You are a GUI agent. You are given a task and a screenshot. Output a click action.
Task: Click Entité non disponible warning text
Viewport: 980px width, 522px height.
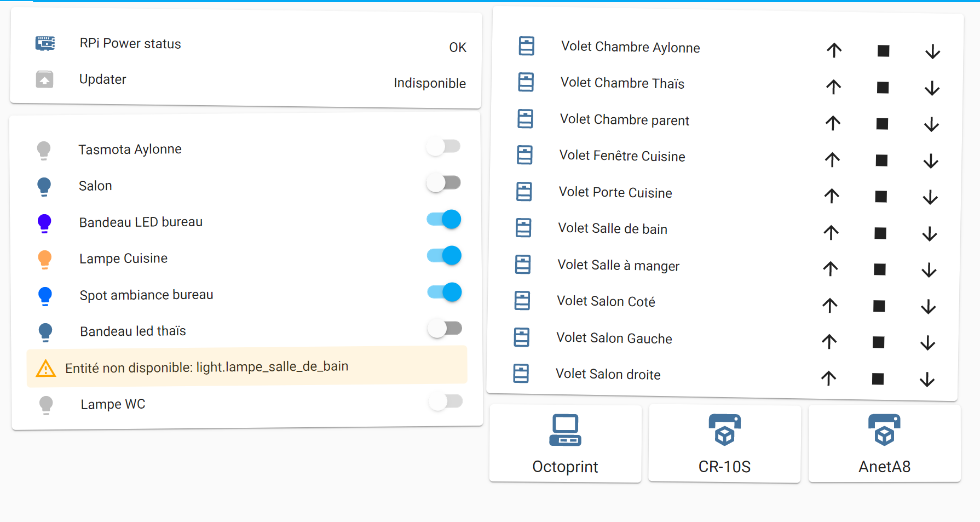click(x=207, y=367)
